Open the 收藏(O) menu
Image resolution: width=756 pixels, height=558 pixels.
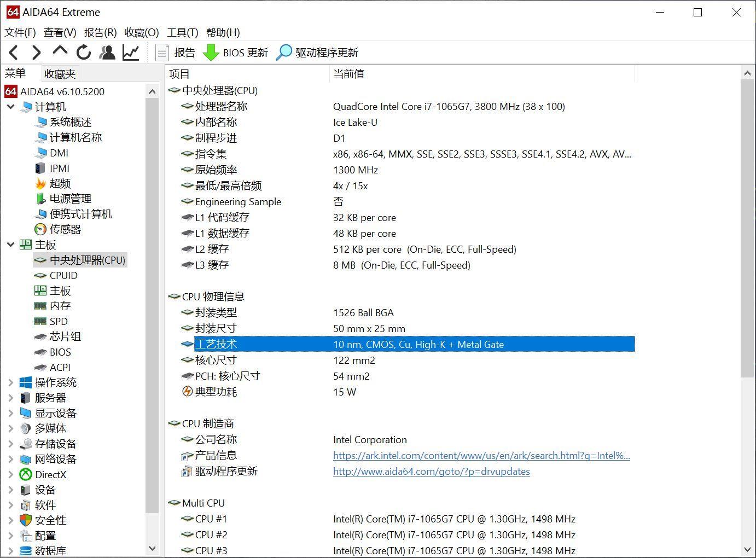coord(142,32)
